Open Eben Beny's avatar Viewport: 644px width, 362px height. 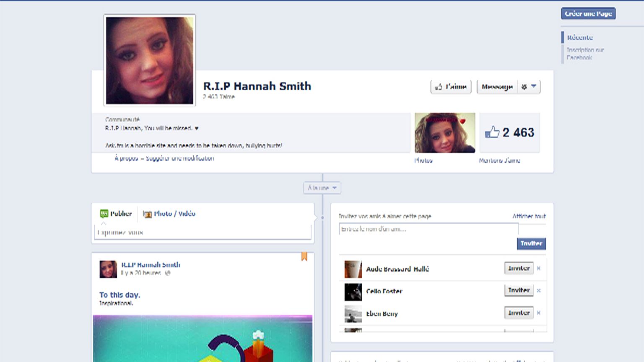click(353, 314)
